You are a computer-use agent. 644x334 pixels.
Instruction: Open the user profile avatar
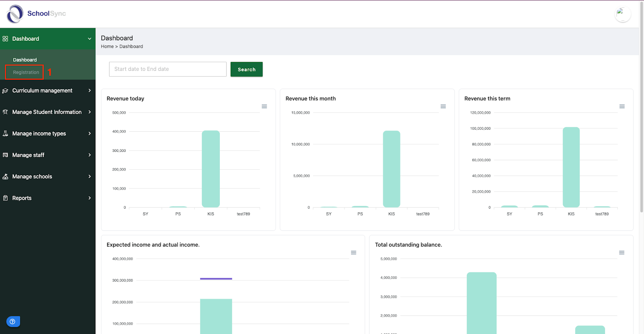[623, 14]
